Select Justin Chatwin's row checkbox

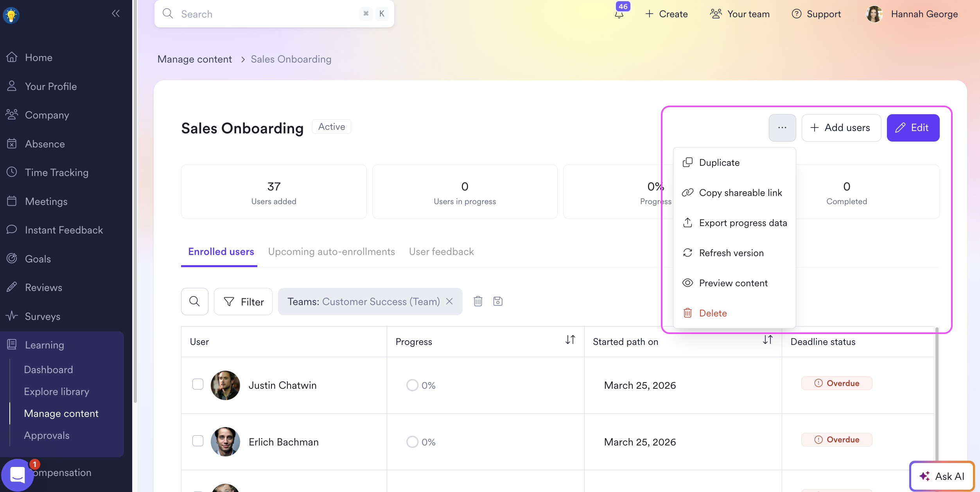tap(198, 384)
